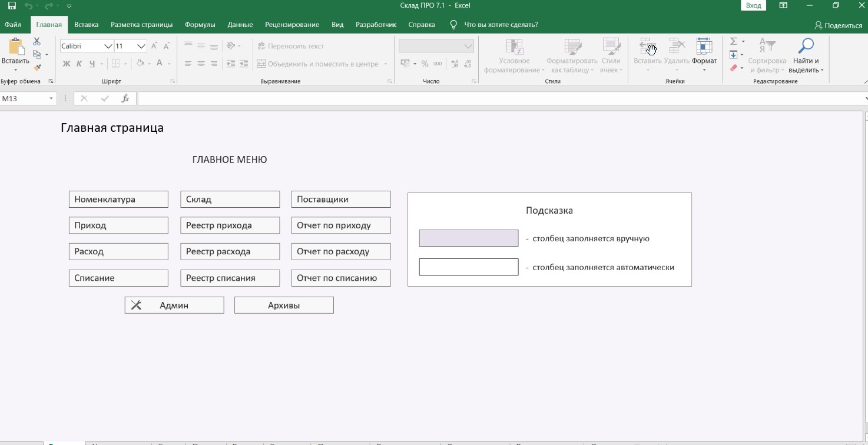Image resolution: width=868 pixels, height=445 pixels.
Task: Click the Save icon in title bar
Action: pyautogui.click(x=12, y=6)
